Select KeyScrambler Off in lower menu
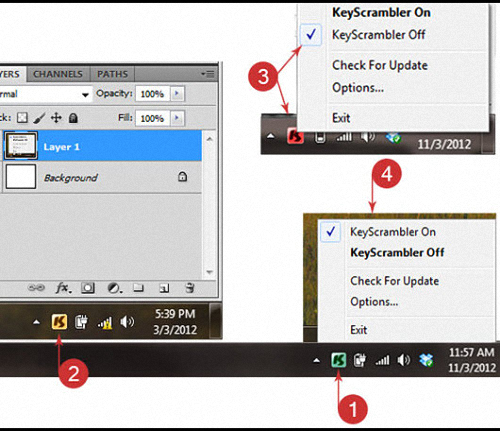Viewport: 500px width, 431px height. 397,252
